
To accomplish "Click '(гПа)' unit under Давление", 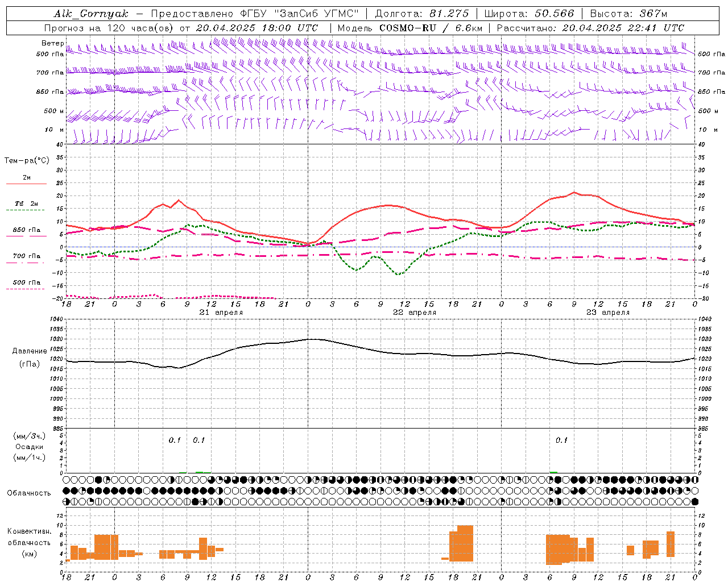I will [x=30, y=364].
